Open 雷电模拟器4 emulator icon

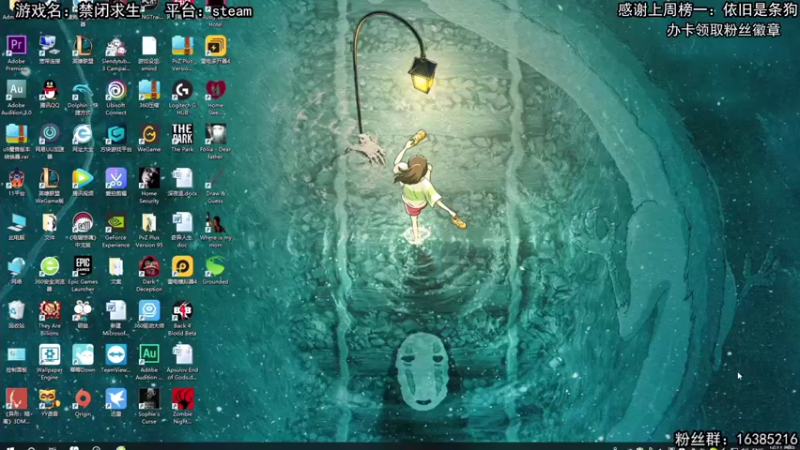(x=182, y=266)
